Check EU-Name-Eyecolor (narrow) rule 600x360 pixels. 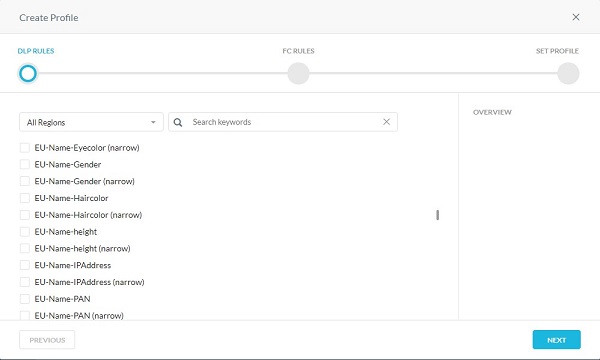tap(25, 148)
